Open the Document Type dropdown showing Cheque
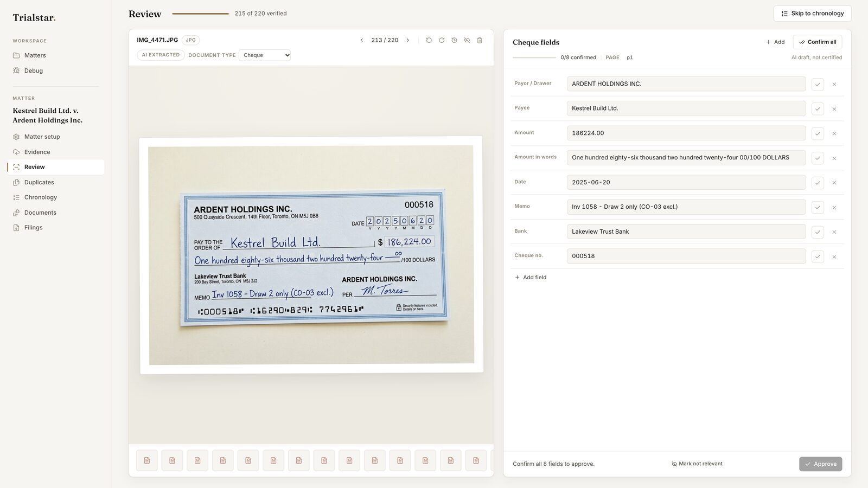This screenshot has width=868, height=488. click(x=265, y=55)
